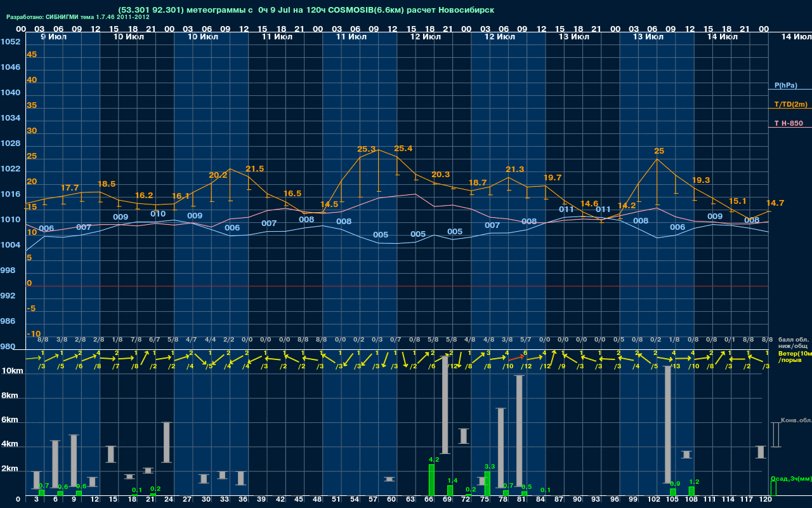Click the red wind arrow labeled 6/12

(x=516, y=356)
